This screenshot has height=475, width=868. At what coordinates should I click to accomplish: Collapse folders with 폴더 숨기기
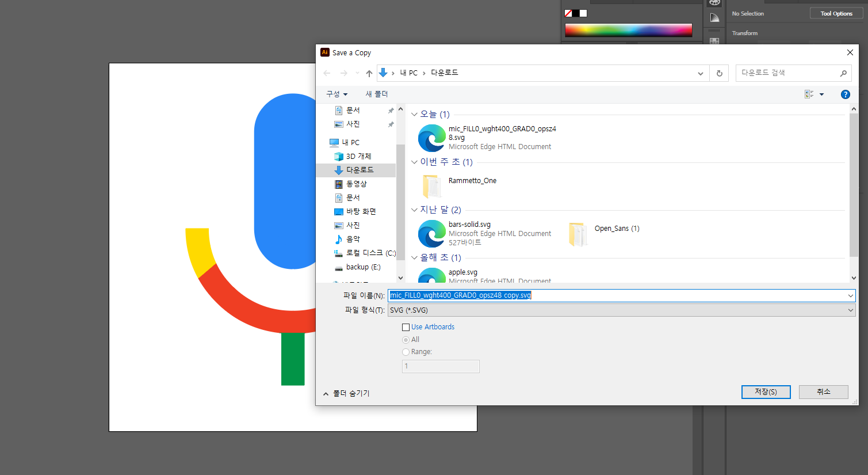pyautogui.click(x=346, y=393)
